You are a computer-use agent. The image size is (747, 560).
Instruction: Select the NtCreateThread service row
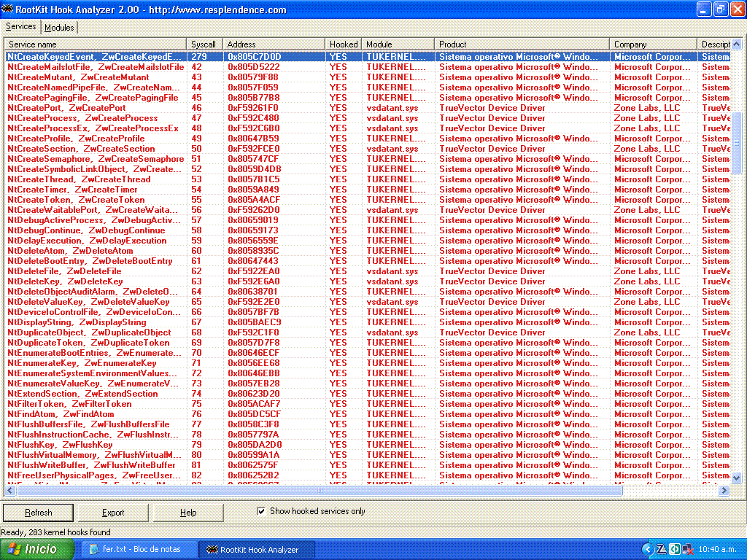pos(368,179)
